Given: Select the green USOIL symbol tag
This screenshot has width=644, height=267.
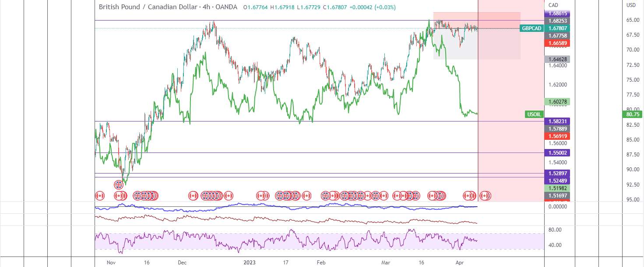Looking at the screenshot, I should pos(535,114).
